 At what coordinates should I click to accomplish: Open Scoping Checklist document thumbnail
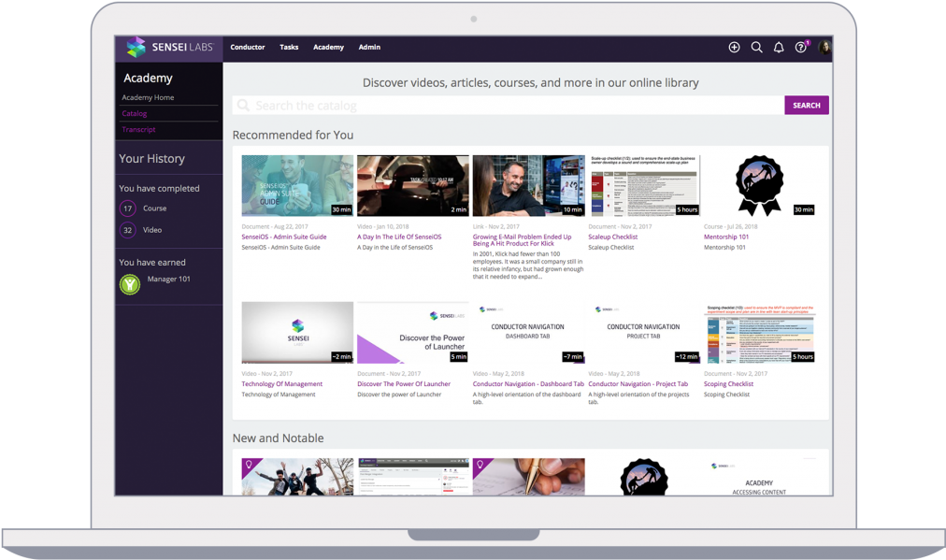(x=760, y=333)
